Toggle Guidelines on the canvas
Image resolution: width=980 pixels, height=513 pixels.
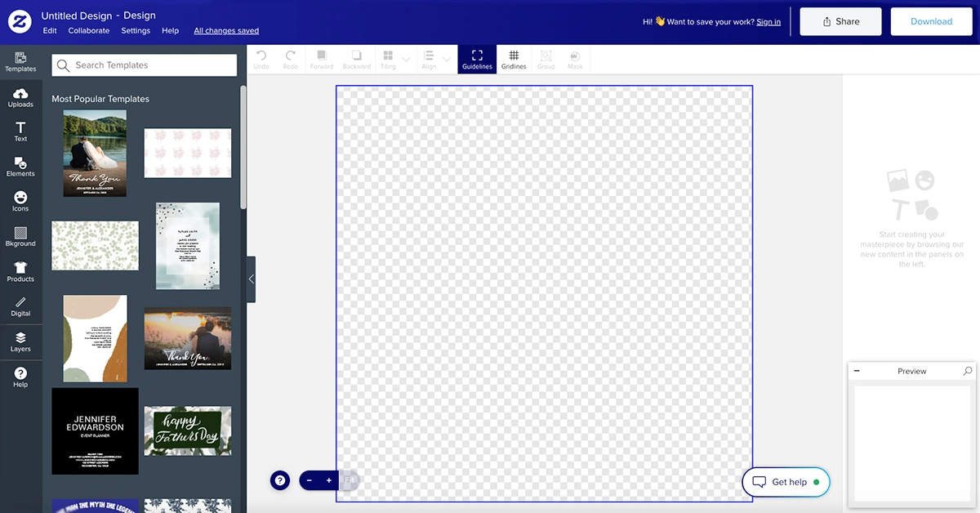[x=477, y=60]
